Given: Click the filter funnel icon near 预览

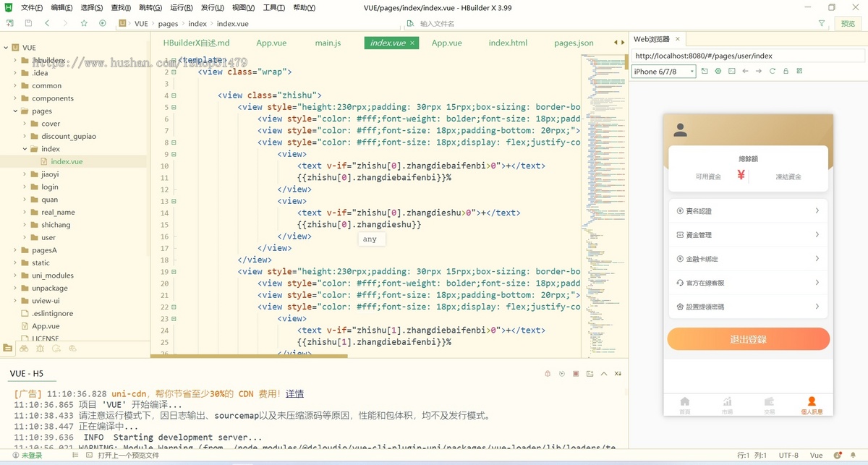Looking at the screenshot, I should pyautogui.click(x=822, y=23).
